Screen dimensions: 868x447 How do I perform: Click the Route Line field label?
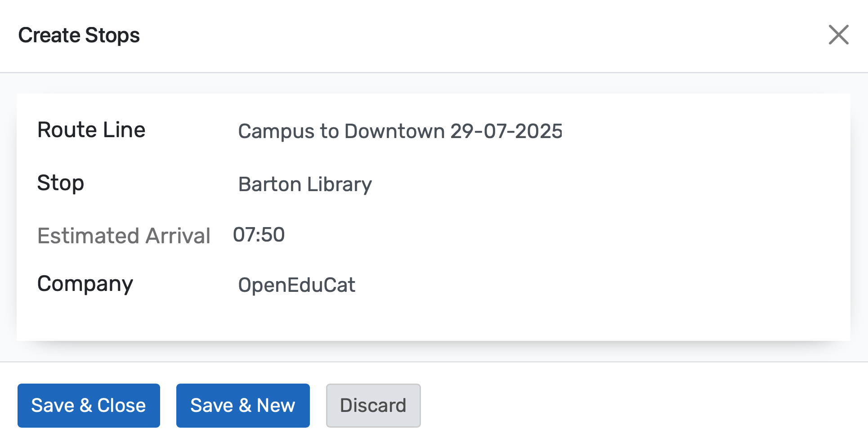(x=91, y=130)
